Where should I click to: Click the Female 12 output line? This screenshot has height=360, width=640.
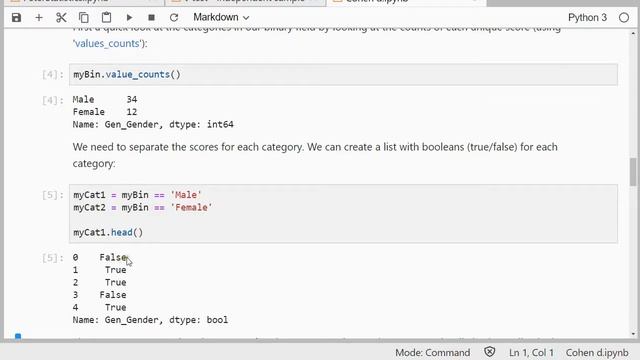[x=105, y=112]
